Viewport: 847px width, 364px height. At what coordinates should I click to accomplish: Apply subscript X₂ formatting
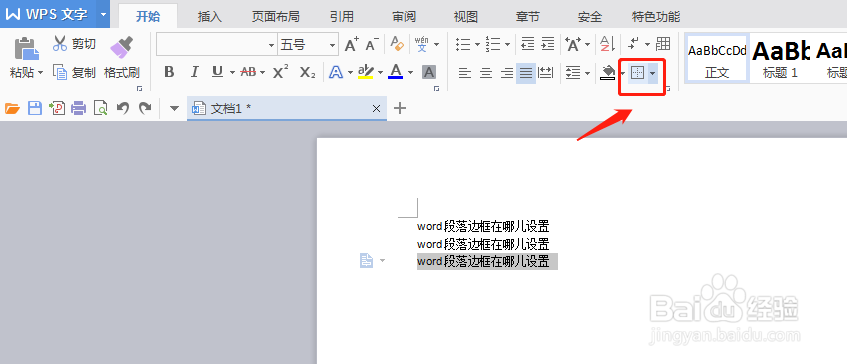pyautogui.click(x=307, y=72)
